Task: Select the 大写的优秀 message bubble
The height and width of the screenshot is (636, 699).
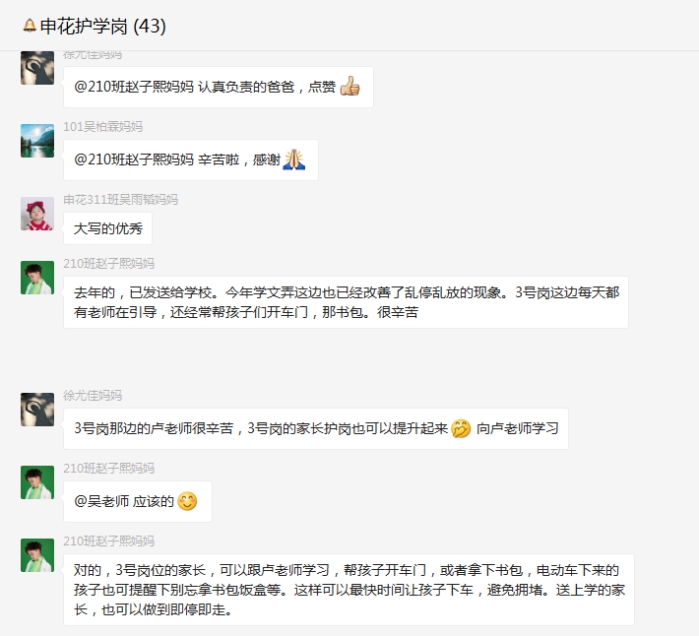Action: point(108,229)
